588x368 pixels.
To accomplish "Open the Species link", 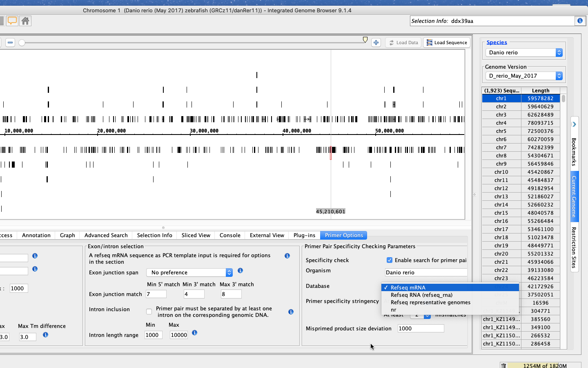I will point(497,42).
